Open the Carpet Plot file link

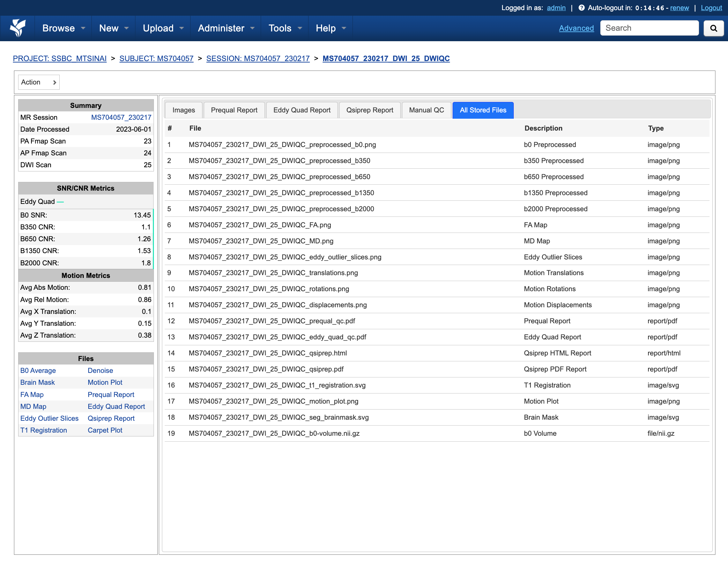click(105, 430)
